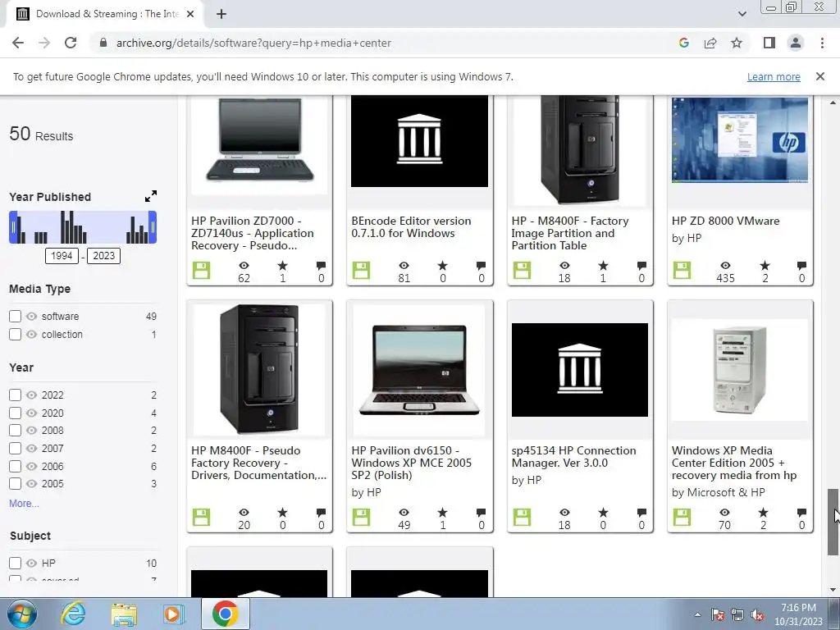This screenshot has width=840, height=630.
Task: Expand the tab search dropdown arrow
Action: click(x=742, y=14)
